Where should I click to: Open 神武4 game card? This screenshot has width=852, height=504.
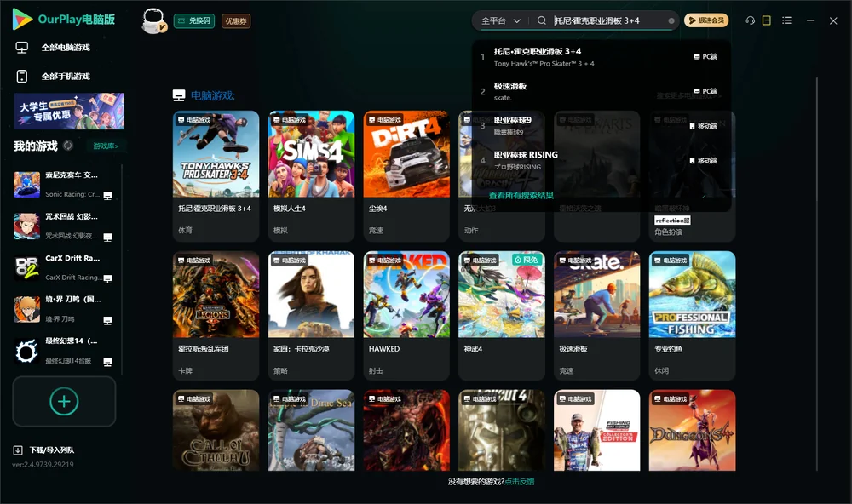(502, 316)
